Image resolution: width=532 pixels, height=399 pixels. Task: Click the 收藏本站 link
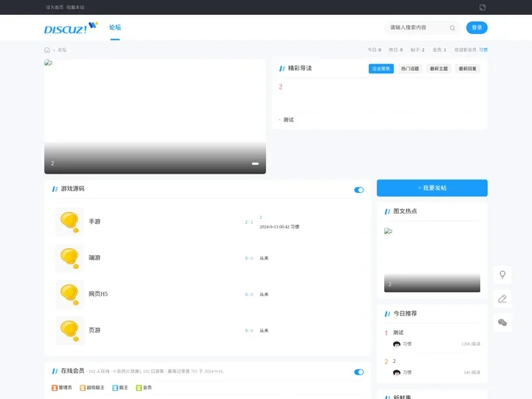pyautogui.click(x=75, y=7)
